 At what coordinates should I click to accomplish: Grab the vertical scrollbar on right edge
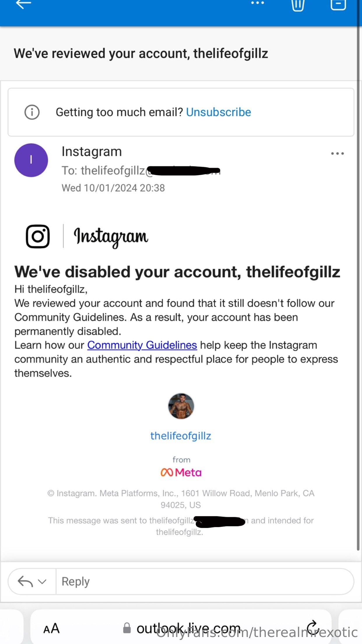(x=358, y=288)
